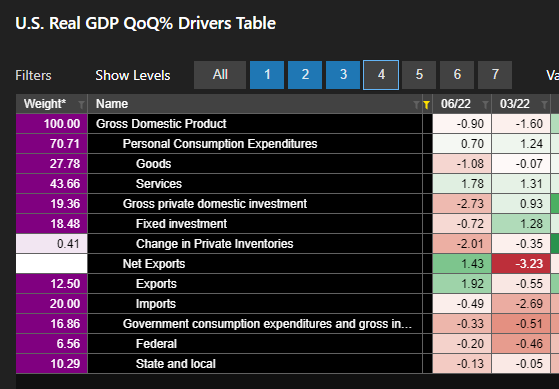559x389 pixels.
Task: Select the Net Exports row
Action: click(x=255, y=264)
